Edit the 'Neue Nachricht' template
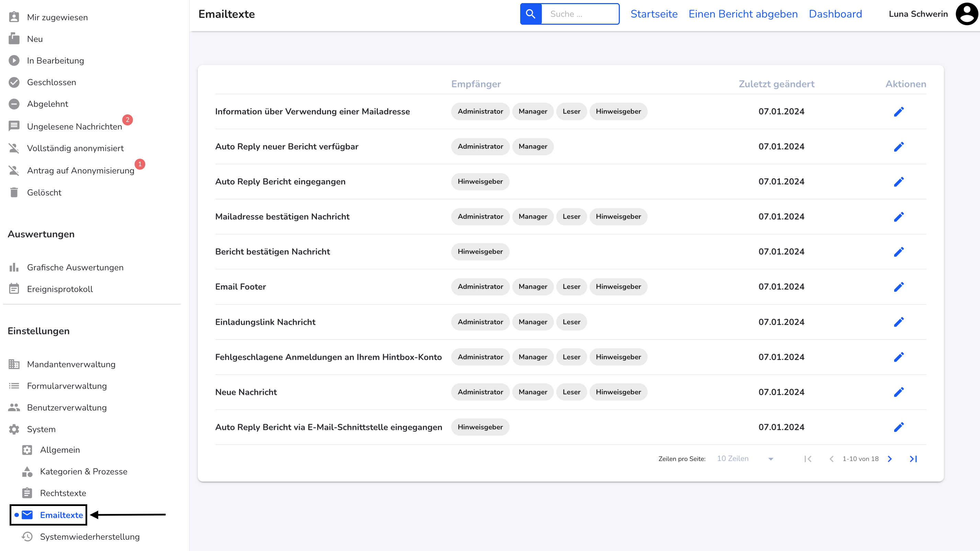This screenshot has height=551, width=980. (x=899, y=392)
